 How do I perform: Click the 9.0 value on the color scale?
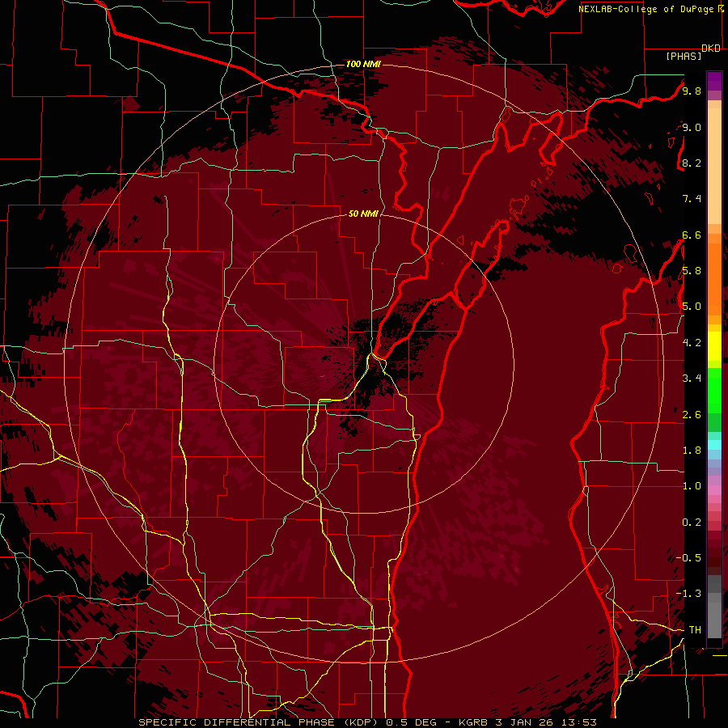tap(692, 127)
